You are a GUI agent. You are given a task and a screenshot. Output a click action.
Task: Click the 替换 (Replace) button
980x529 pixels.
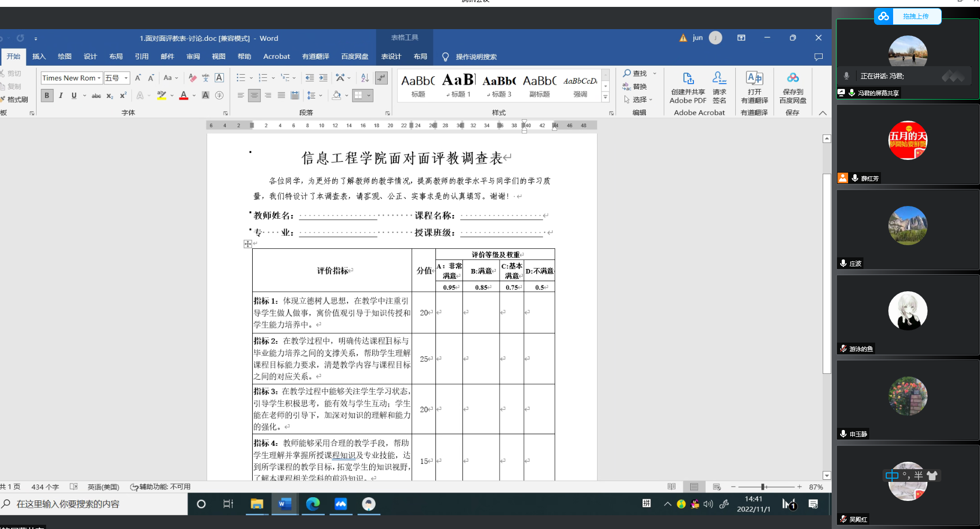point(635,86)
